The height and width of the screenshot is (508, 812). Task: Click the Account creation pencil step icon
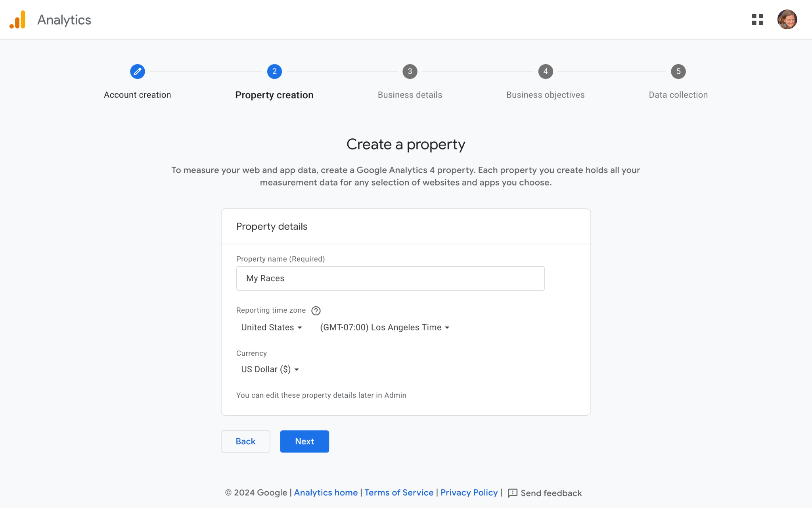[137, 72]
